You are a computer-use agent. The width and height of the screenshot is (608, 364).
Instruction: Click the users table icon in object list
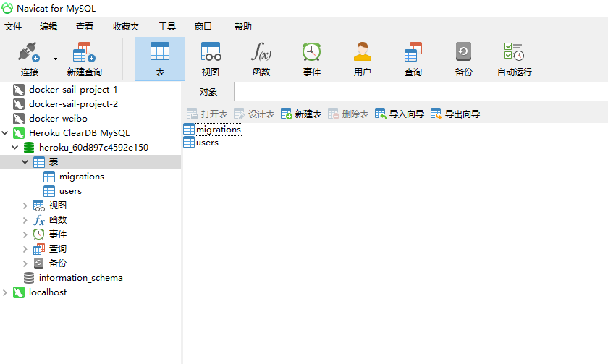pyautogui.click(x=189, y=143)
